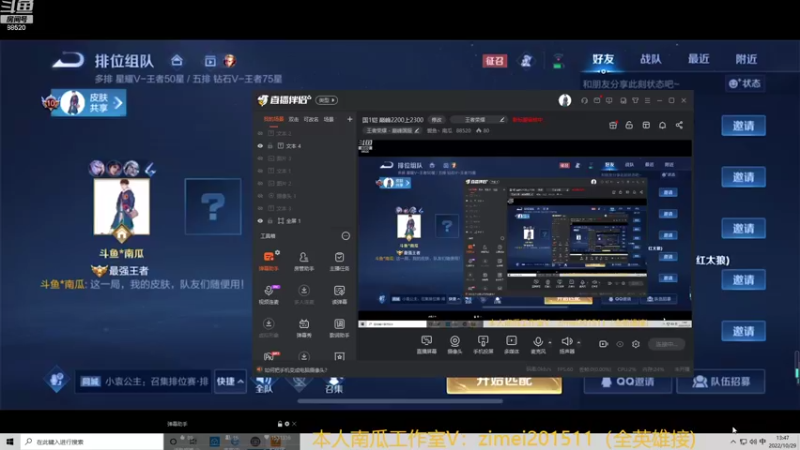Switch to the 战队 tab
The width and height of the screenshot is (800, 450).
point(651,59)
